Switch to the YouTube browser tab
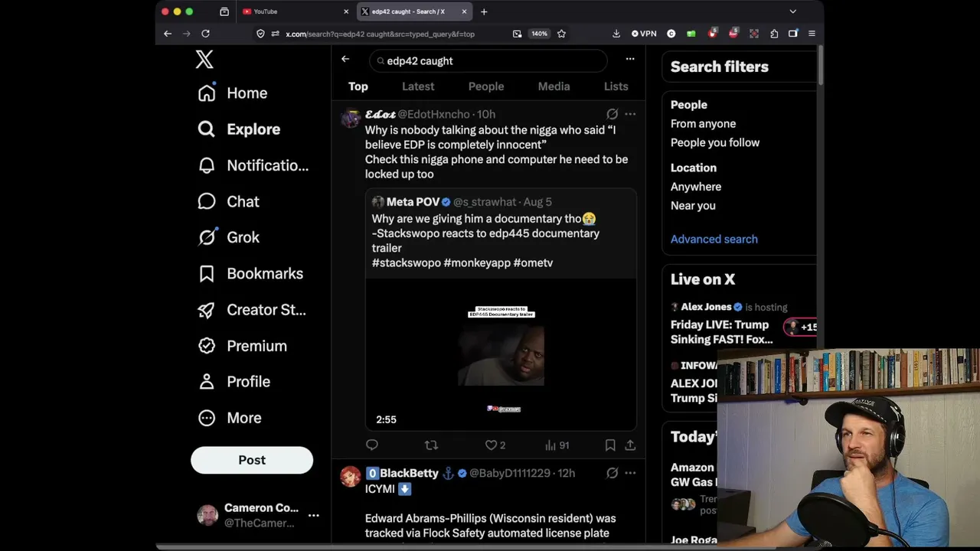 (x=295, y=11)
